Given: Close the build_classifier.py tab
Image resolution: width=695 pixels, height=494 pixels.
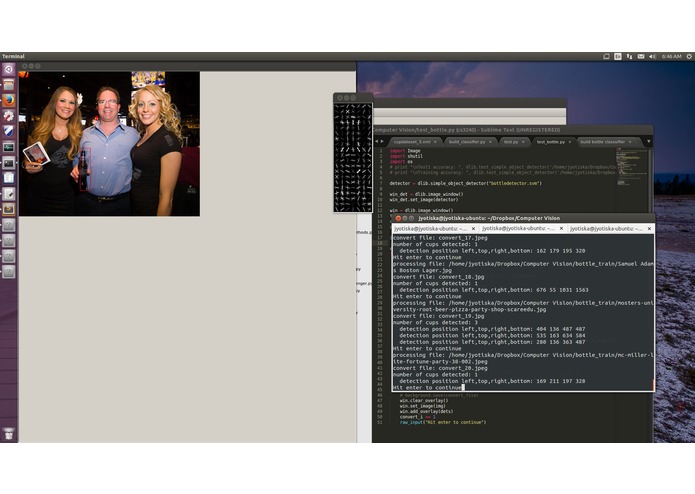Looking at the screenshot, I should coord(490,142).
